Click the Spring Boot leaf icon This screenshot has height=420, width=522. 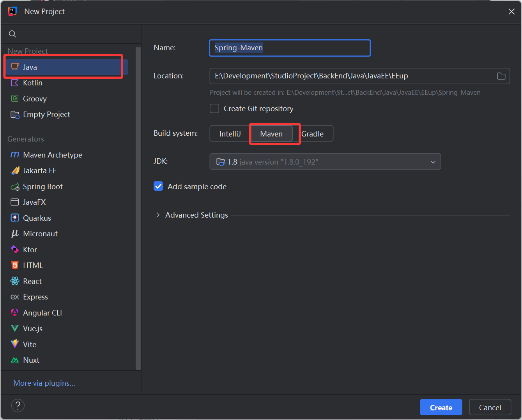click(x=15, y=186)
